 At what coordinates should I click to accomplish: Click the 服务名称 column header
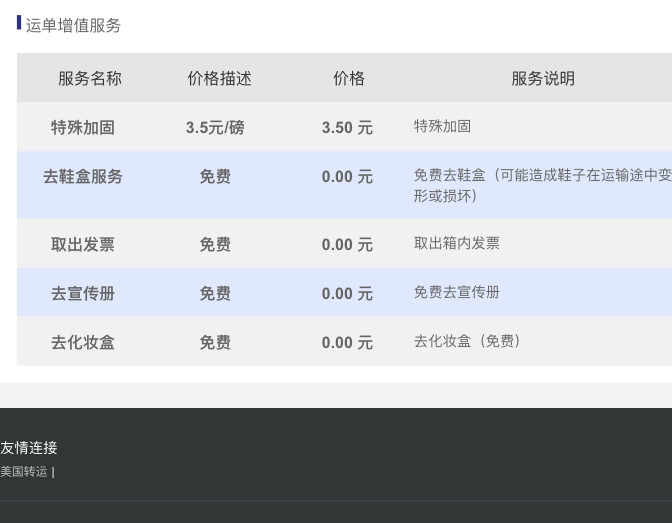point(90,78)
